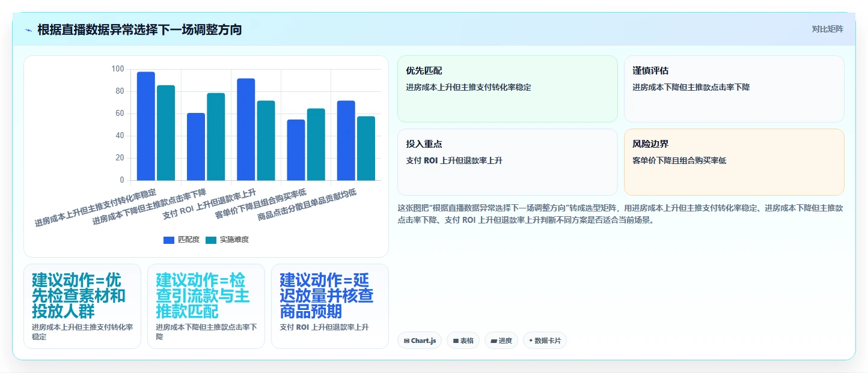Click 匹配度 bar for 进房成本下降但主推款点击率下降
The height and width of the screenshot is (373, 868).
[x=196, y=147]
